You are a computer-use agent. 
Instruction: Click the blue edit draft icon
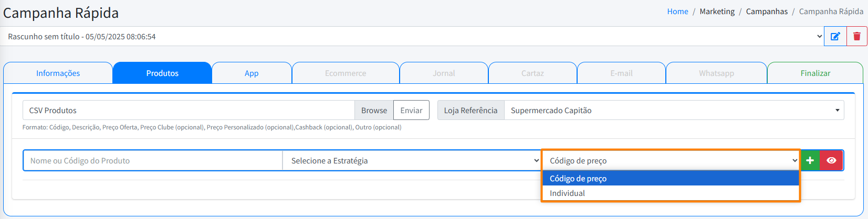tap(835, 36)
